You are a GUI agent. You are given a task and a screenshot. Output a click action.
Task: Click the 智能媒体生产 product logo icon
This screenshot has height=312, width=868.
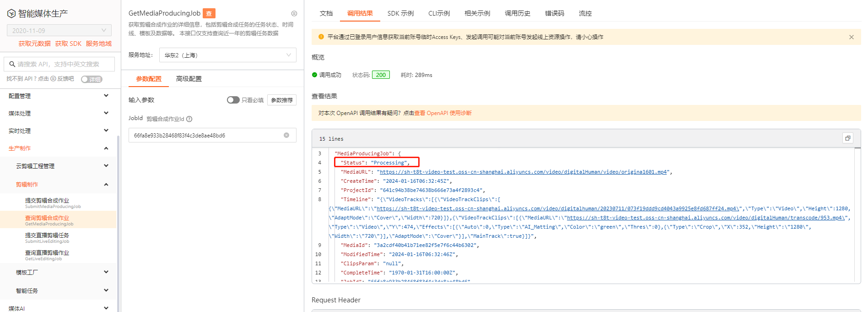click(x=11, y=14)
